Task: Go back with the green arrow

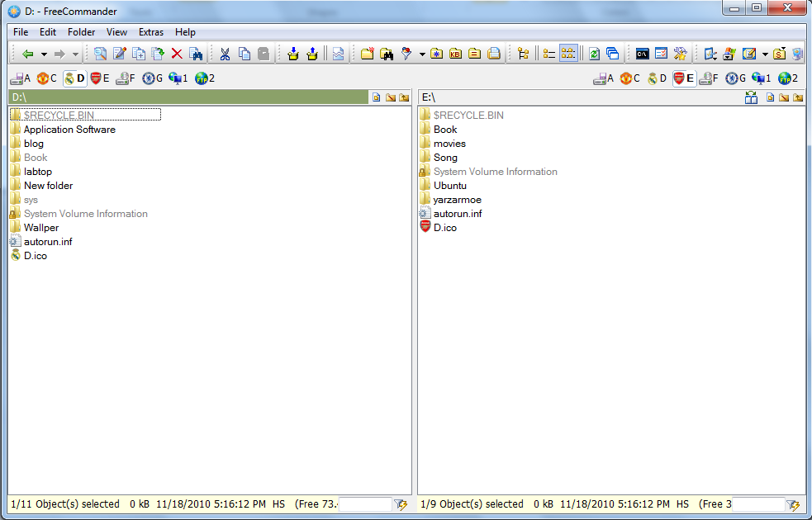Action: 28,54
